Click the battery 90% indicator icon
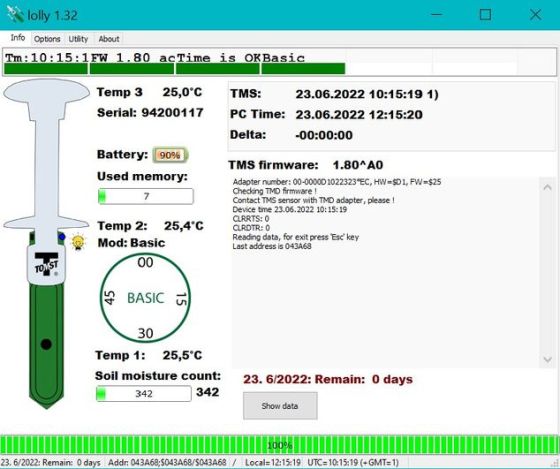Image resolution: width=560 pixels, height=469 pixels. (x=170, y=155)
